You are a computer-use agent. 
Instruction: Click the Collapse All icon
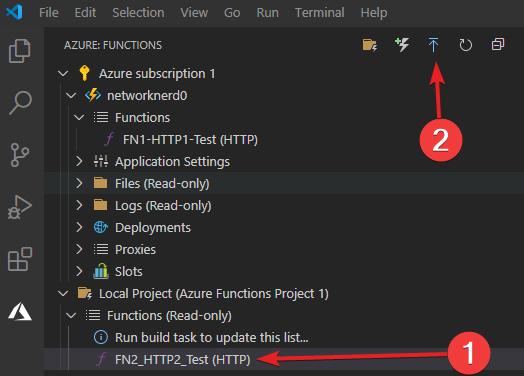click(x=498, y=44)
